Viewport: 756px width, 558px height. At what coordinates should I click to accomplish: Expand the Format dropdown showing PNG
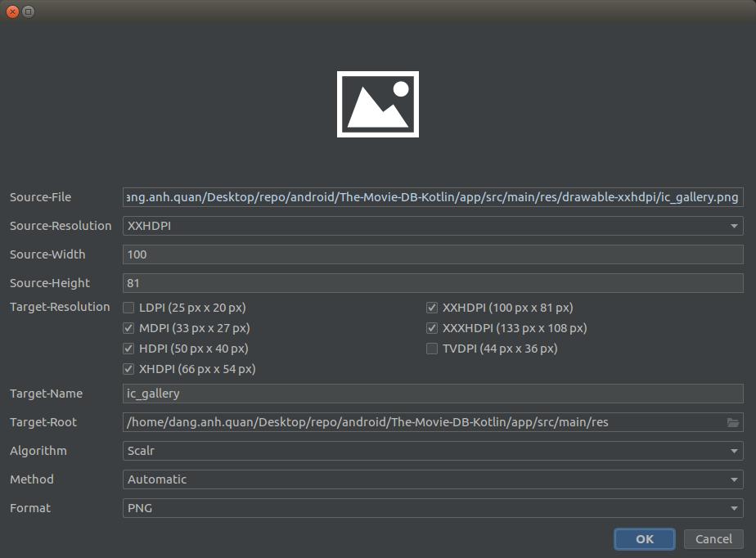pyautogui.click(x=433, y=508)
